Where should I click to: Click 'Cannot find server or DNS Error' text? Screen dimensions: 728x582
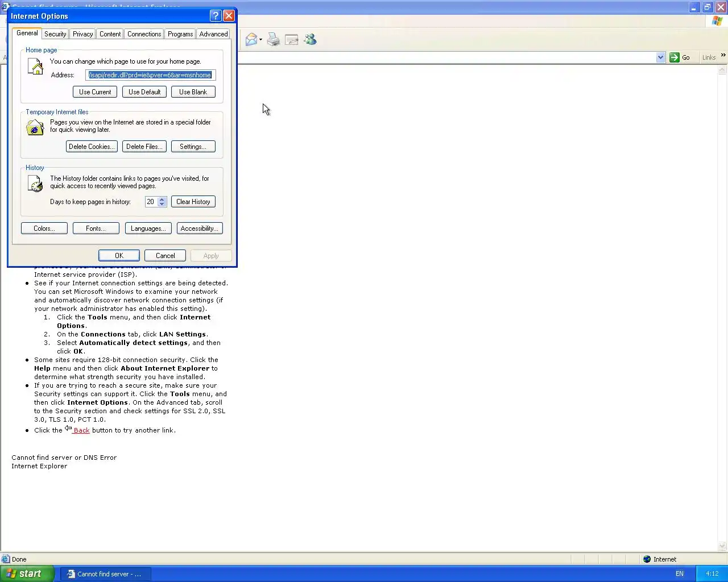pyautogui.click(x=64, y=458)
